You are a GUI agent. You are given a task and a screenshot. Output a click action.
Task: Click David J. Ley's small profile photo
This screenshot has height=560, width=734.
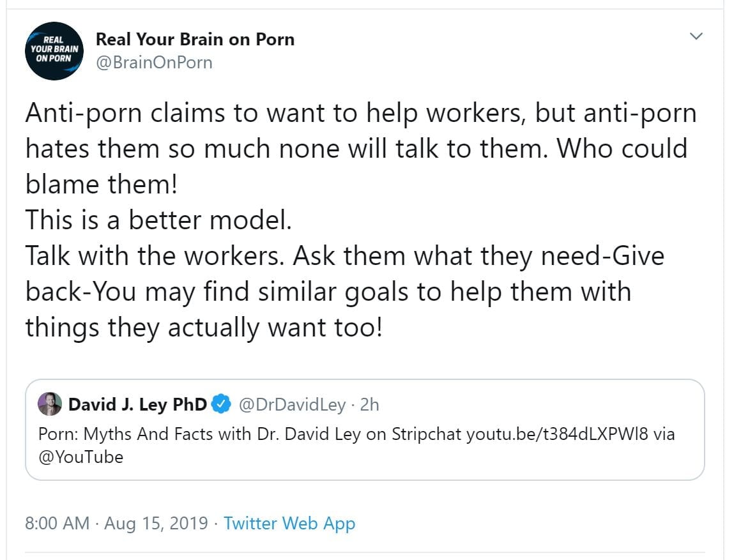[50, 404]
